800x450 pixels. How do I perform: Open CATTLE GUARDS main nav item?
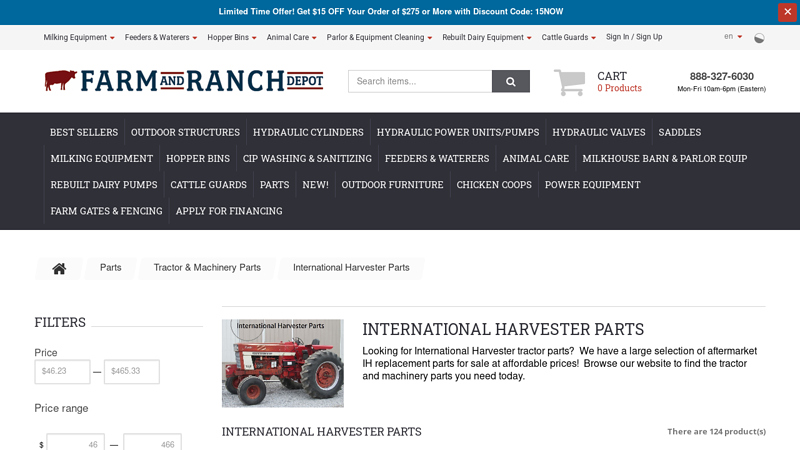coord(208,185)
